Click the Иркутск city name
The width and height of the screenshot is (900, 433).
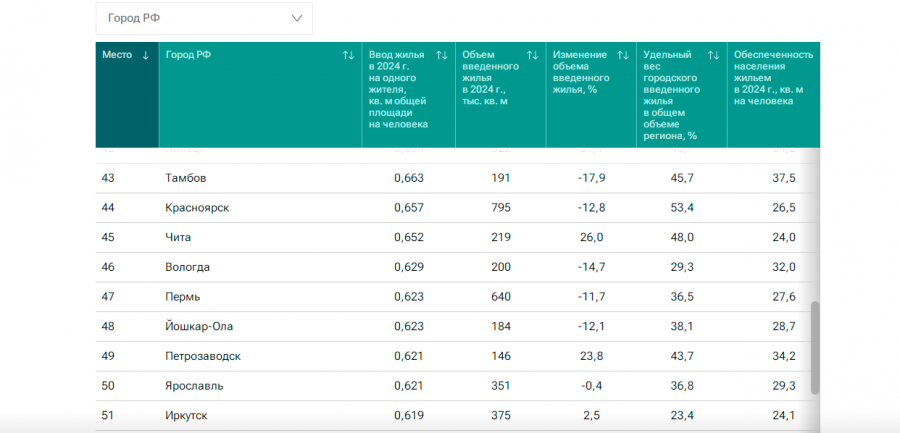click(x=186, y=415)
